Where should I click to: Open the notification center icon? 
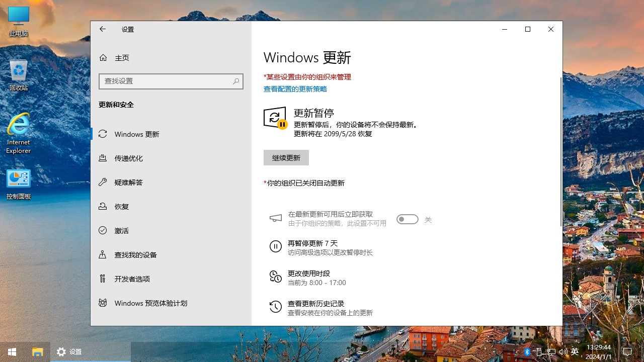(x=627, y=352)
